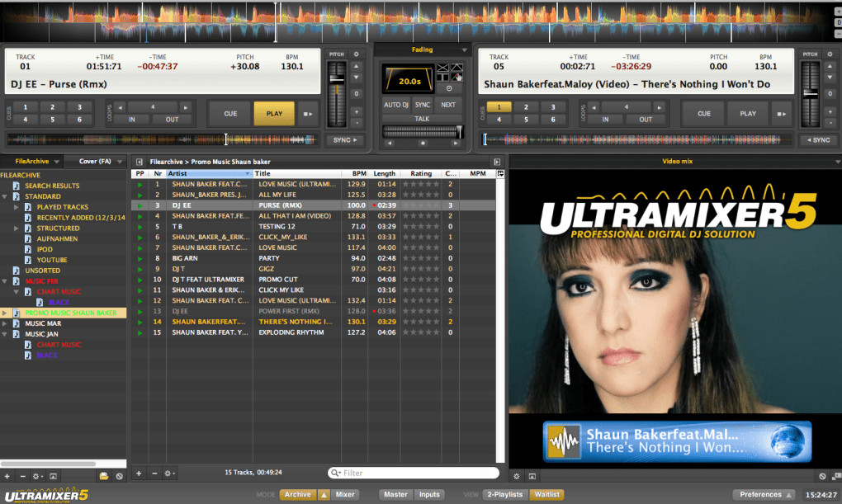This screenshot has height=504, width=842.
Task: Click the image view icon under archive tree
Action: [x=53, y=476]
